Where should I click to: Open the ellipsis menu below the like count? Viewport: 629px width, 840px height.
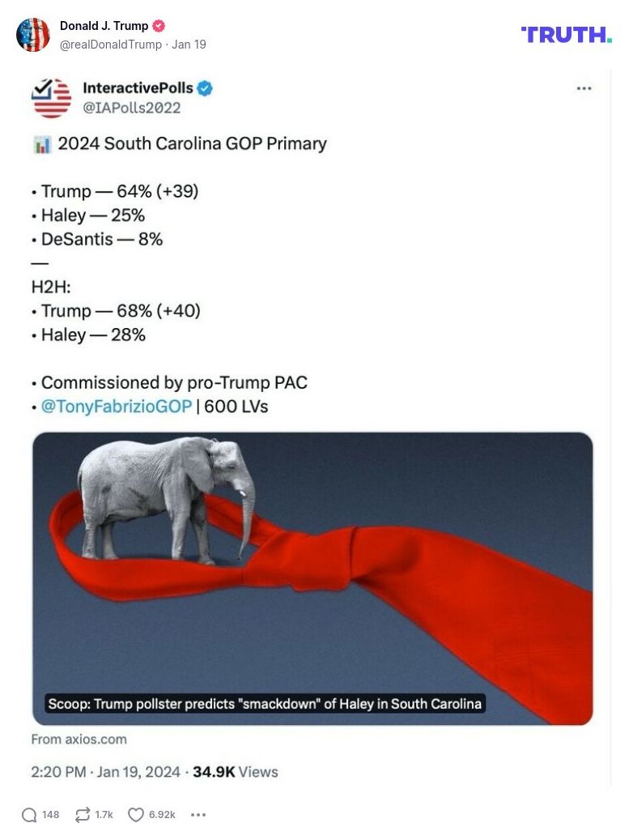point(198,814)
